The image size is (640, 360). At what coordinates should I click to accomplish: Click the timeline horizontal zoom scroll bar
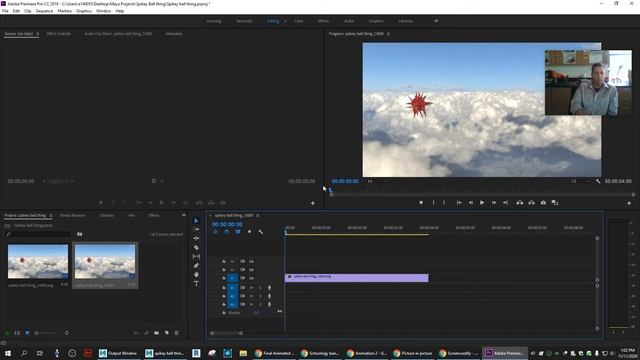tap(226, 333)
